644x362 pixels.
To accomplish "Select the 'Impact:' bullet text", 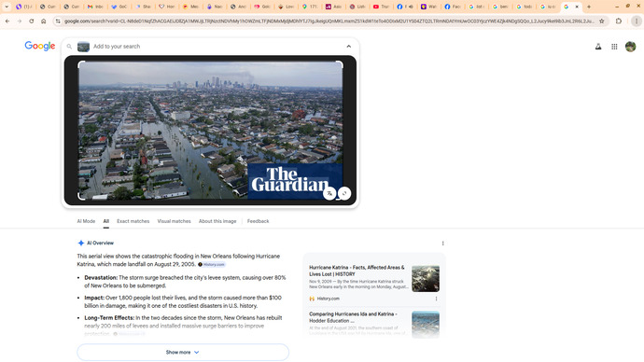I will click(94, 298).
